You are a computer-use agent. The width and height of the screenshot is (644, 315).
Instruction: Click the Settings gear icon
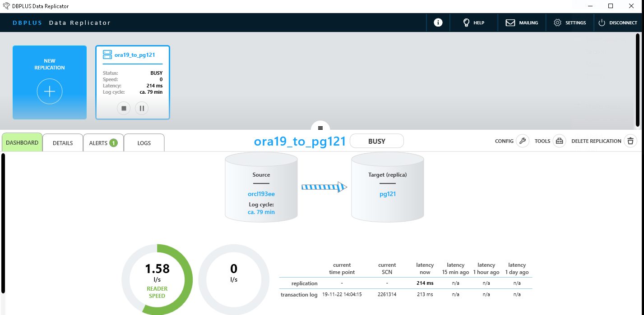pos(557,23)
